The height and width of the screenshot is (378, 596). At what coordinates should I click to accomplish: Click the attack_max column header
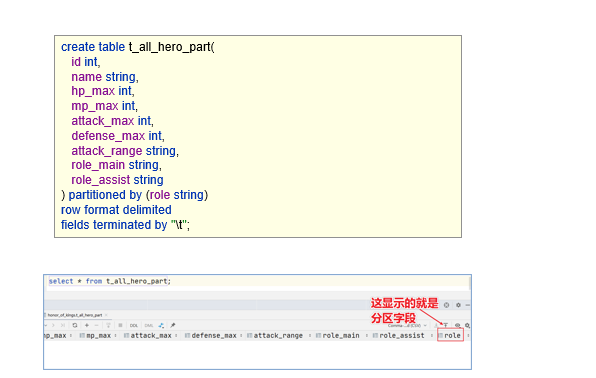148,335
